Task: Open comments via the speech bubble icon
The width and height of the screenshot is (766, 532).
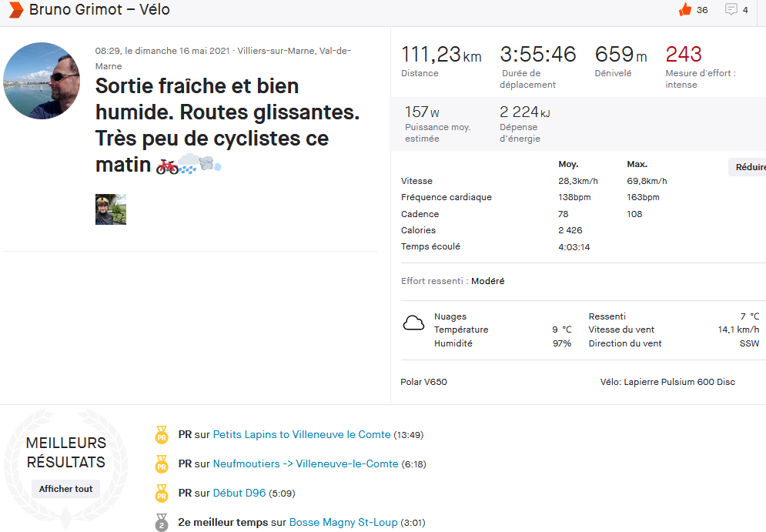Action: point(731,9)
